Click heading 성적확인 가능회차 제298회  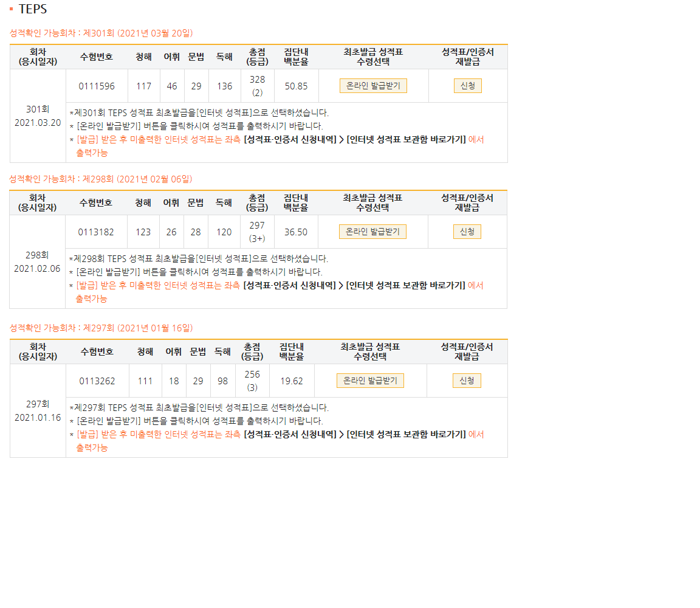point(100,179)
